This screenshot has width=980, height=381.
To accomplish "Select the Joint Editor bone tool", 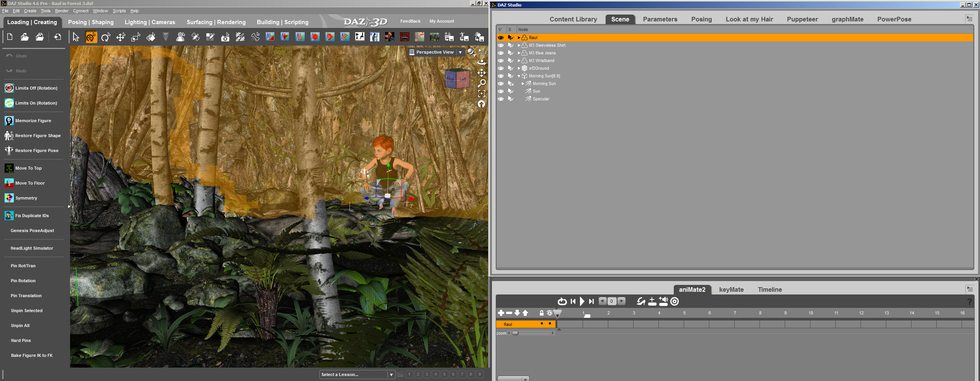I will (196, 37).
